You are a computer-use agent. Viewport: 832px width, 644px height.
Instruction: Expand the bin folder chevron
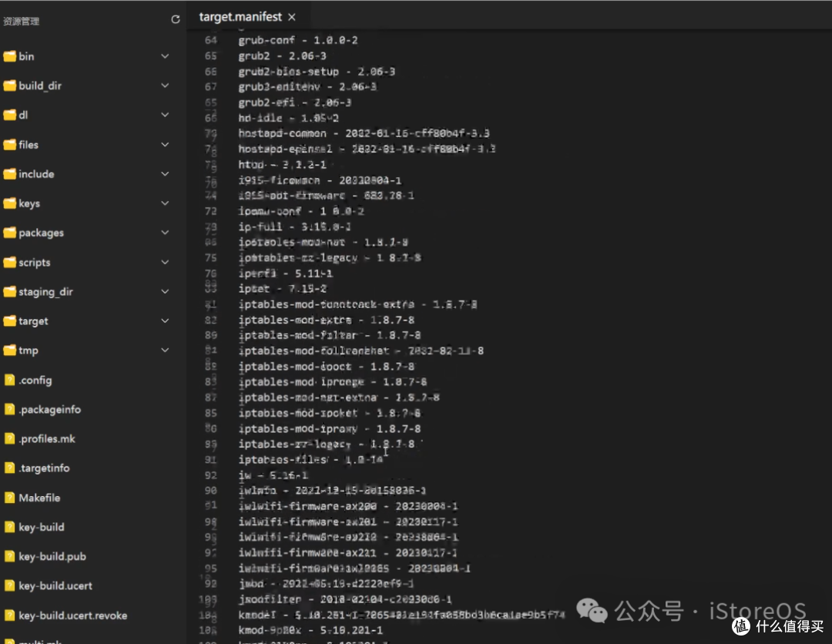pyautogui.click(x=165, y=56)
